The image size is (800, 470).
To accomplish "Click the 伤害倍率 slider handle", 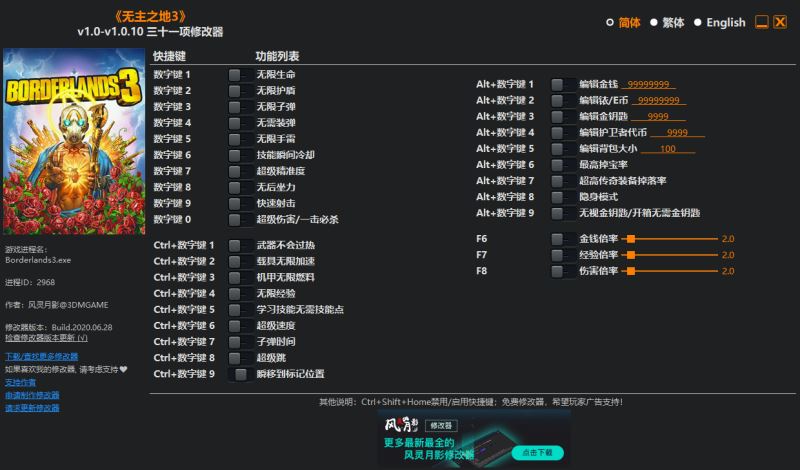I will [631, 271].
